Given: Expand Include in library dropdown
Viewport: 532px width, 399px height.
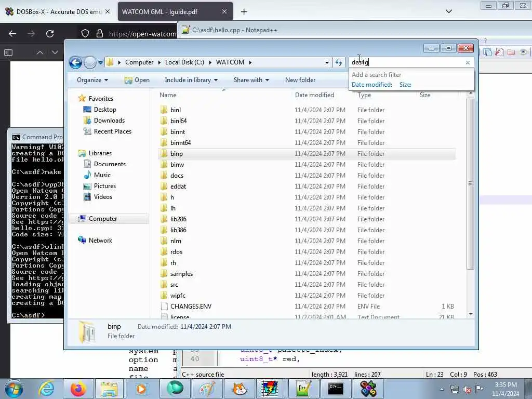Looking at the screenshot, I should click(191, 80).
